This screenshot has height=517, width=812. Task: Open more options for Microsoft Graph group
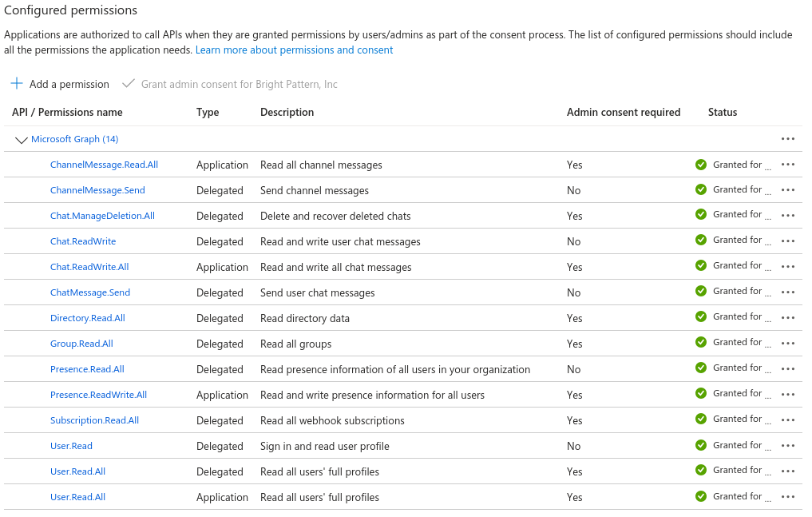click(x=788, y=139)
